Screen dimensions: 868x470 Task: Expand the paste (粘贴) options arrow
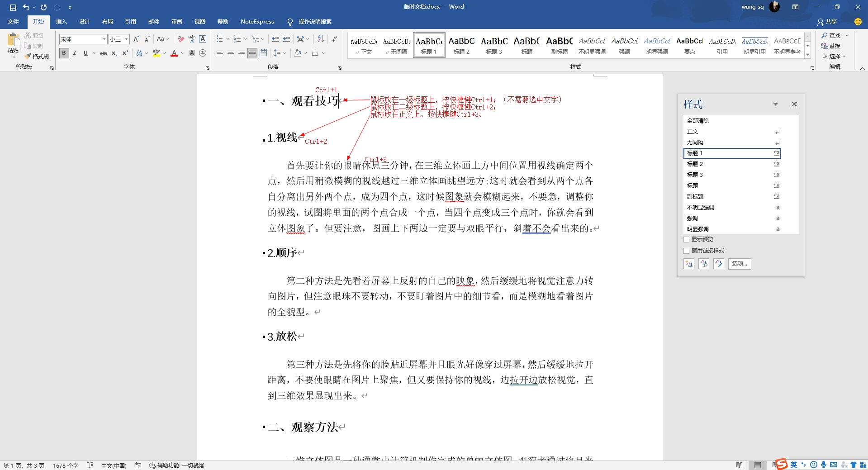pos(14,57)
